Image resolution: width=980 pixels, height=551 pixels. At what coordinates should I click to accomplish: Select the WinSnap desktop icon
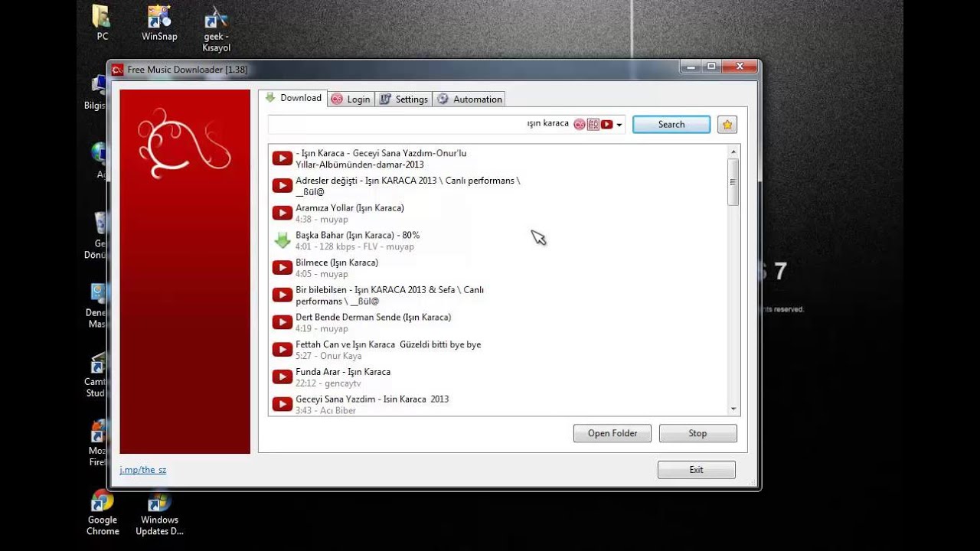click(159, 23)
